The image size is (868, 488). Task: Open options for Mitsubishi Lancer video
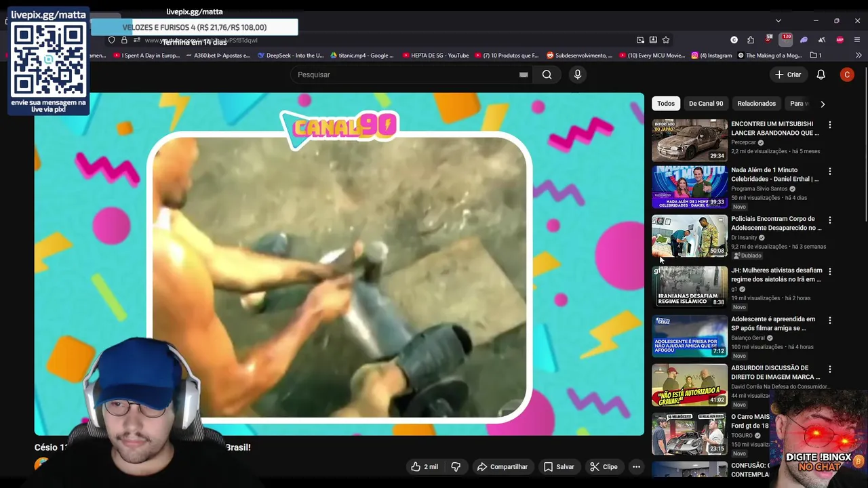[x=829, y=125]
